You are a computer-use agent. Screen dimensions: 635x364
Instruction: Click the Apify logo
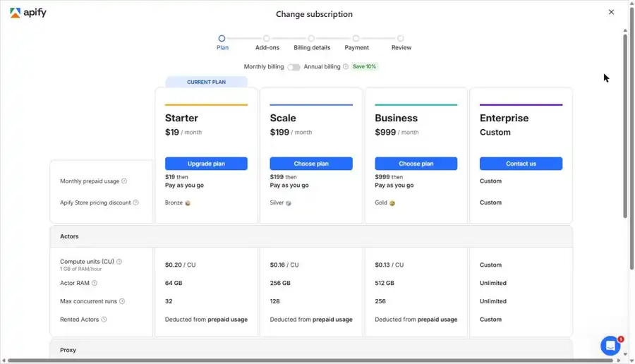tap(28, 13)
